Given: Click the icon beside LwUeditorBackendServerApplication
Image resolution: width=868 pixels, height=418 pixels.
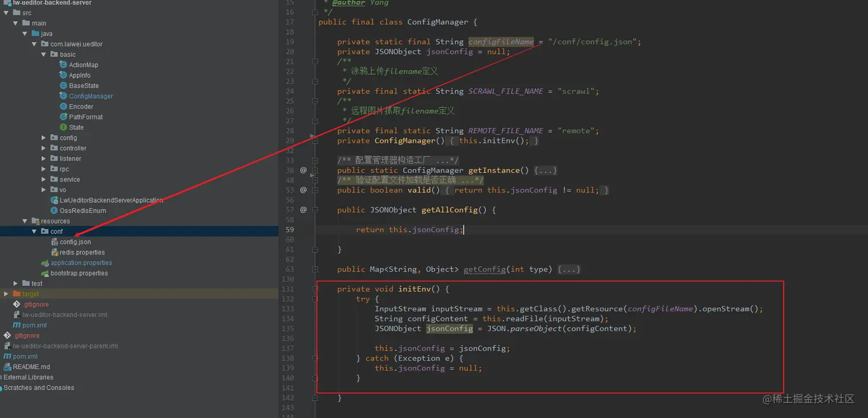Looking at the screenshot, I should pos(54,200).
